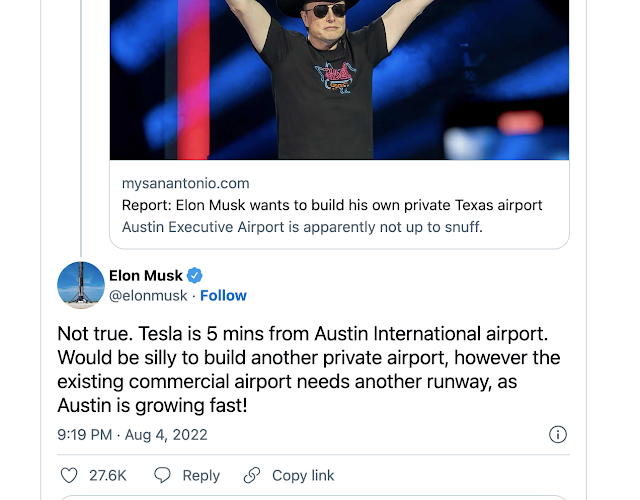Open the article photo thumbnail
This screenshot has width=640, height=500.
point(339,80)
